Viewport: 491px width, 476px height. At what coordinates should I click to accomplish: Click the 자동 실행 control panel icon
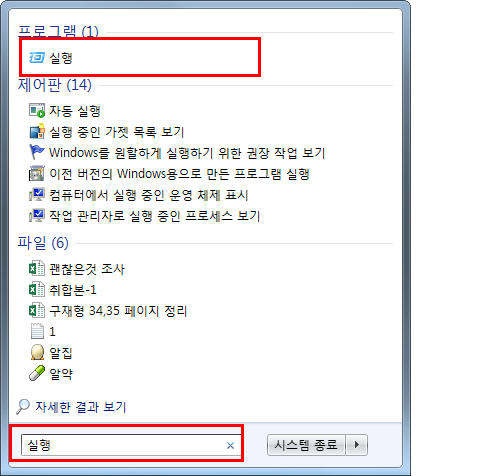37,111
